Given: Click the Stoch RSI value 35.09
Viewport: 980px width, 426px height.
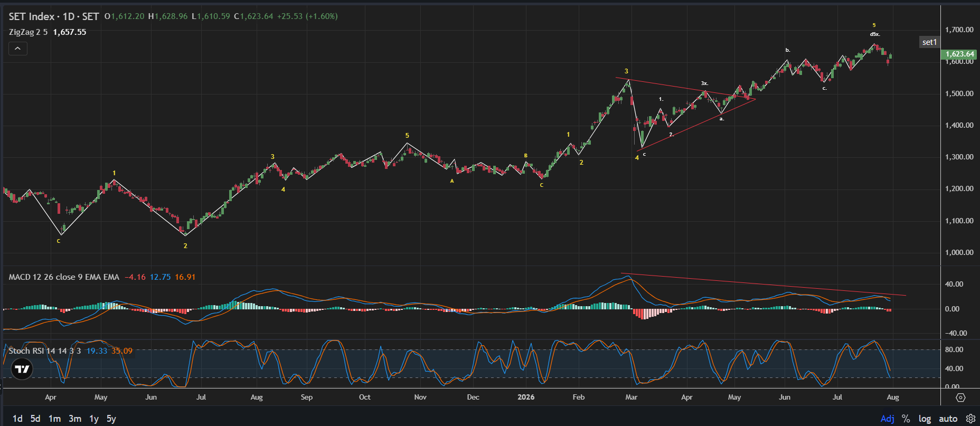Looking at the screenshot, I should point(122,351).
